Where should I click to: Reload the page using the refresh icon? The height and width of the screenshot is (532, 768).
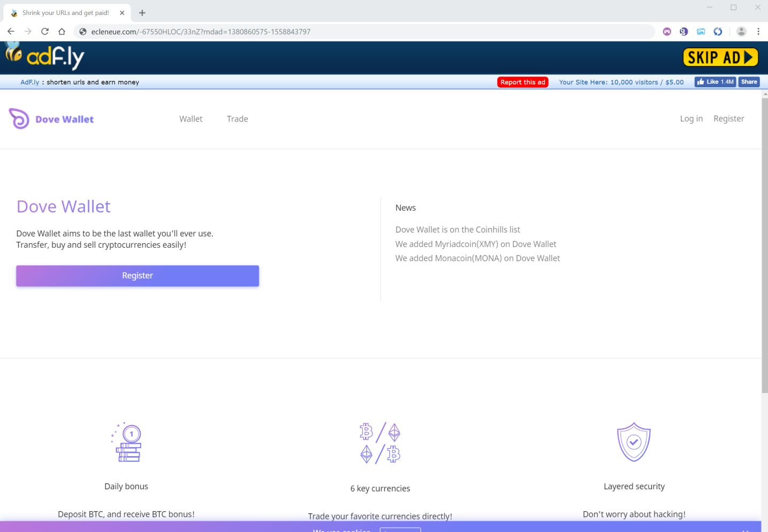click(45, 32)
